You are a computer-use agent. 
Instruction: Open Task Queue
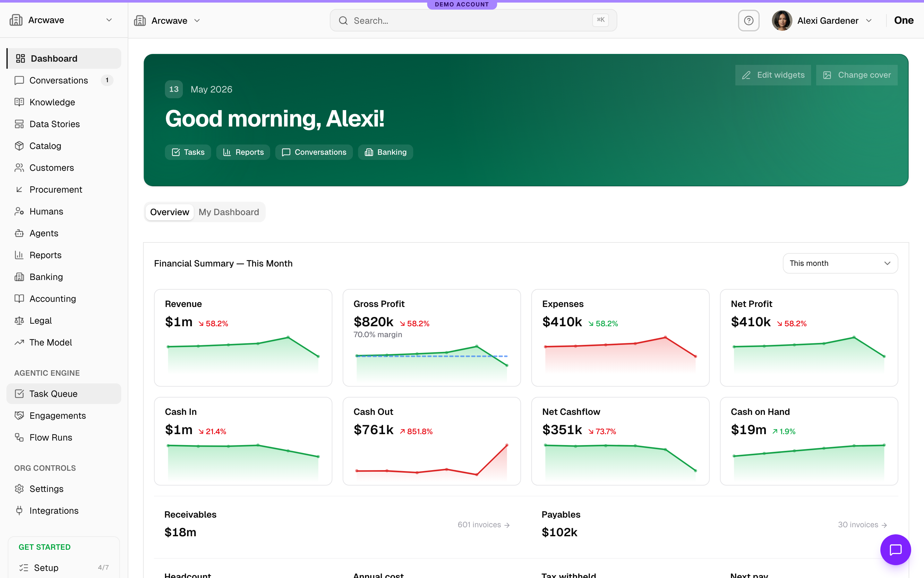coord(64,393)
